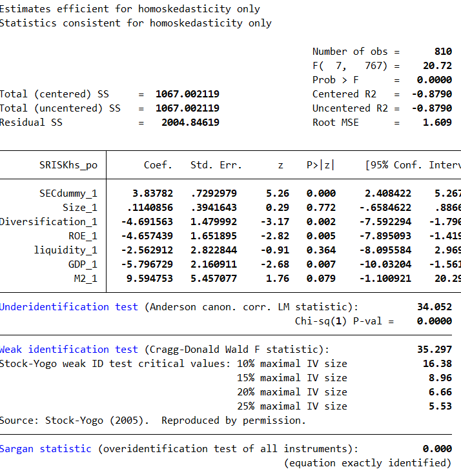The height and width of the screenshot is (476, 461).
Task: Select M2_1 coefficient 9.594753
Action: click(x=150, y=279)
